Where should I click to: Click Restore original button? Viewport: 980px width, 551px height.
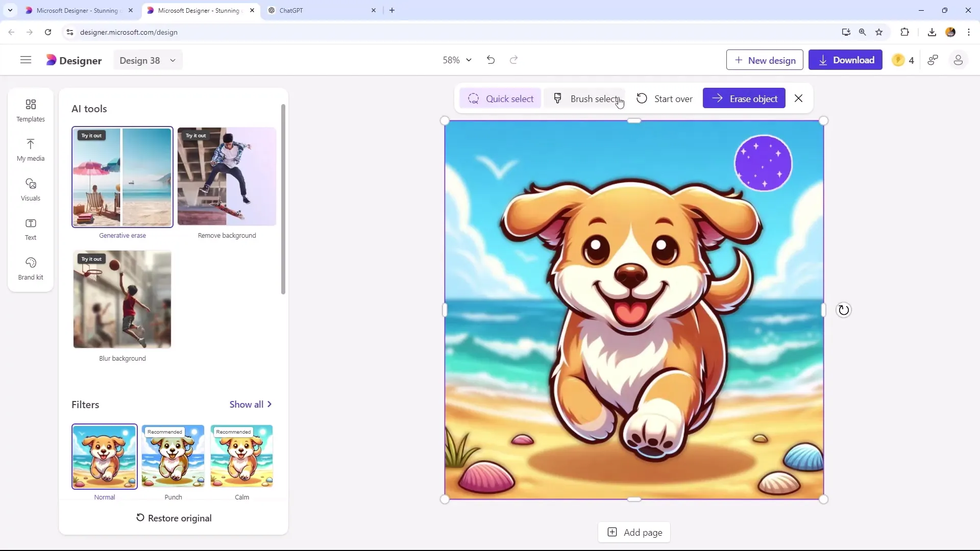[x=174, y=518]
